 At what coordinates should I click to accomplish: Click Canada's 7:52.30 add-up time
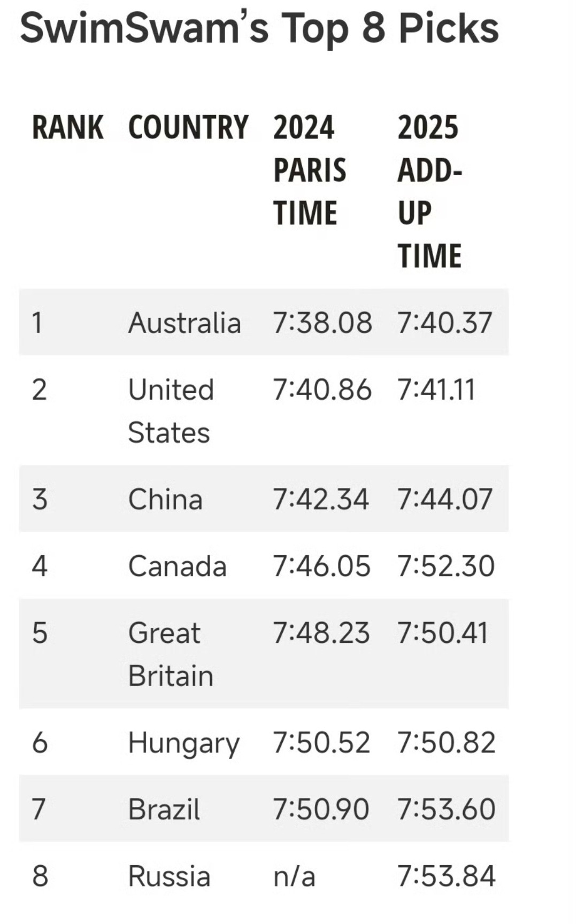pos(446,566)
